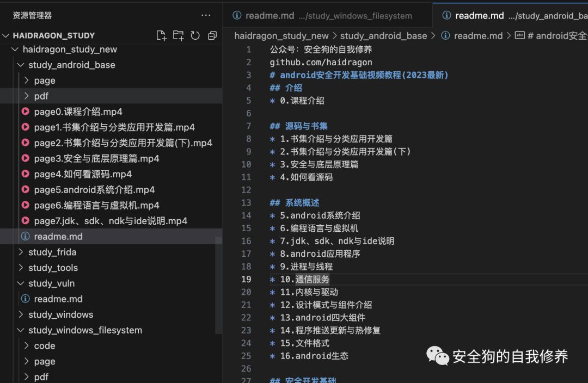Click the New File icon in explorer header
The width and height of the screenshot is (588, 383).
161,35
